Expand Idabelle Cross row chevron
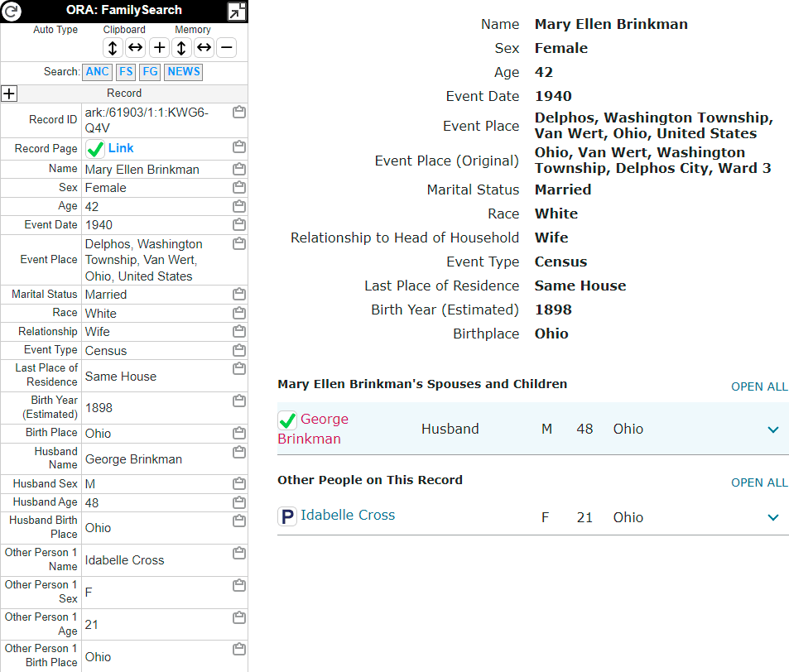789x672 pixels. click(x=773, y=517)
